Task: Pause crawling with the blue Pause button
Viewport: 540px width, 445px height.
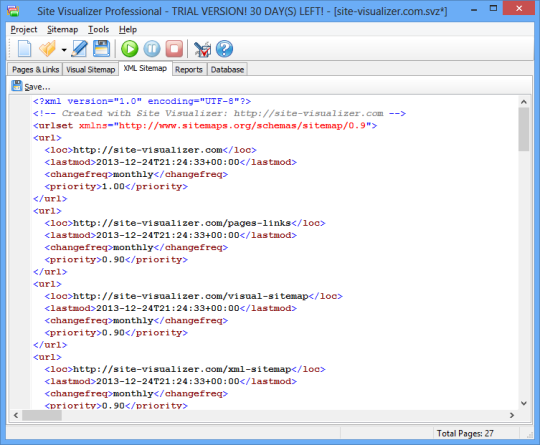Action: [x=152, y=49]
